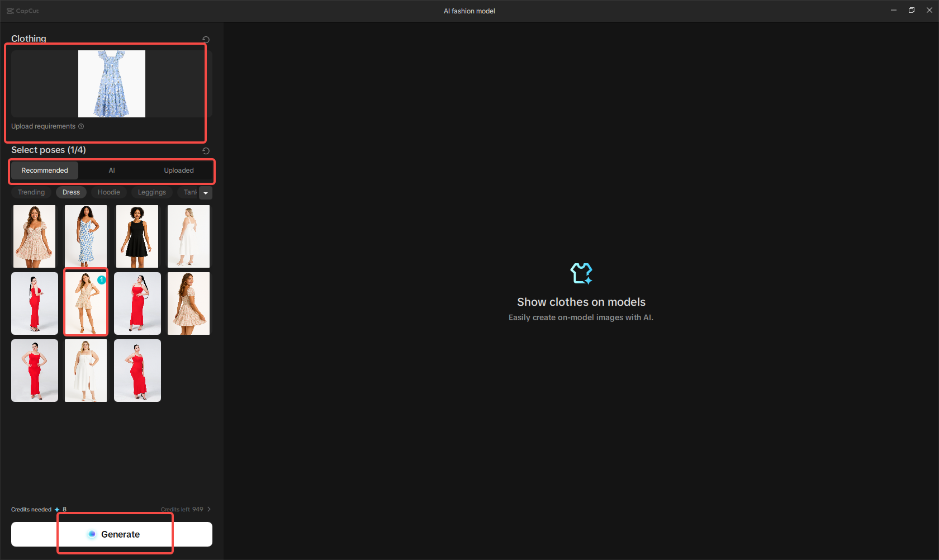Select the Dress filter chip
The height and width of the screenshot is (560, 939).
(71, 192)
